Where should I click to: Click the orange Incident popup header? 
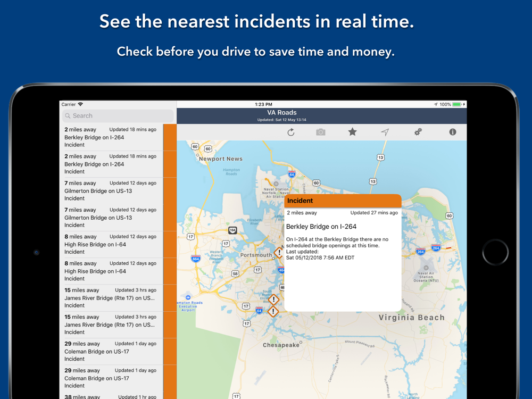(x=343, y=201)
